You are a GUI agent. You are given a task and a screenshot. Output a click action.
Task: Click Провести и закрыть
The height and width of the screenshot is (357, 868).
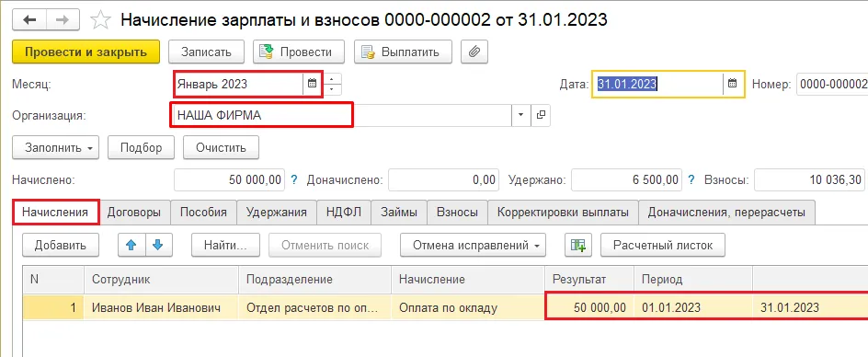[86, 52]
